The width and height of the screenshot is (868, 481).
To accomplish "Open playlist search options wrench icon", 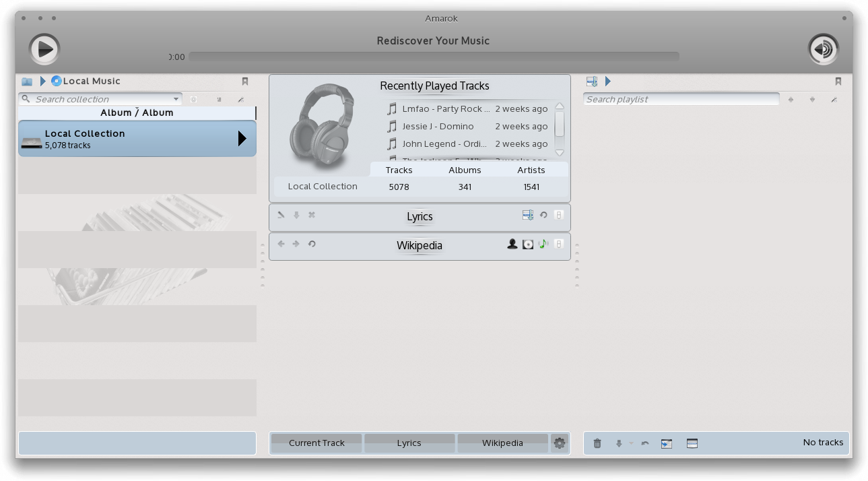I will click(x=834, y=99).
